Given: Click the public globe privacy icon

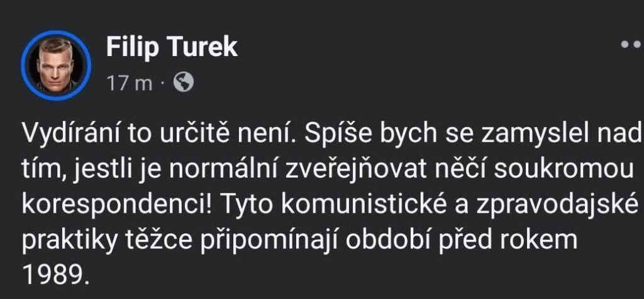Looking at the screenshot, I should pyautogui.click(x=183, y=82).
